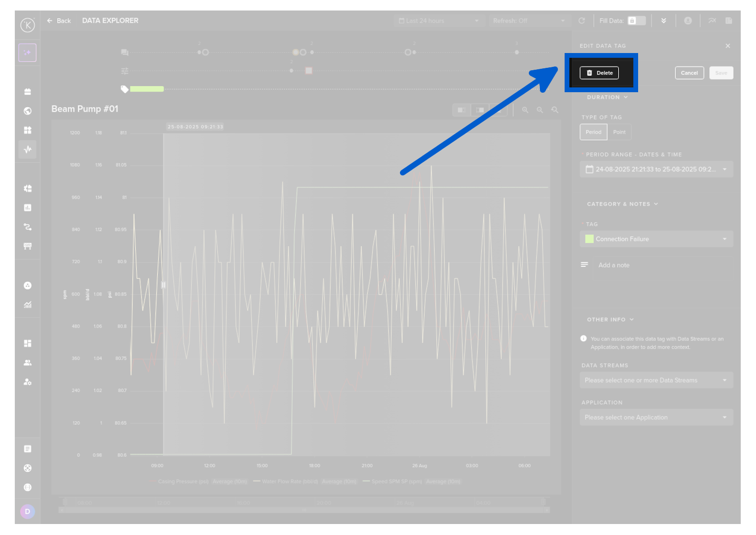Click the zoom in magnifier on chart
Viewport: 756px width, 535px height.
[525, 110]
